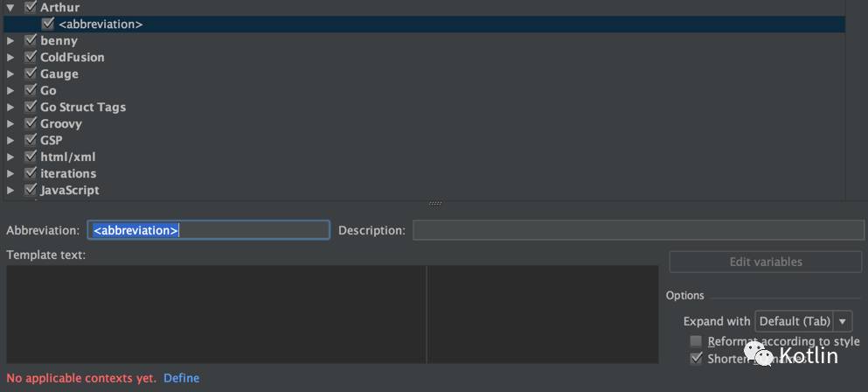Select the <abbreviation> template row

tap(424, 24)
